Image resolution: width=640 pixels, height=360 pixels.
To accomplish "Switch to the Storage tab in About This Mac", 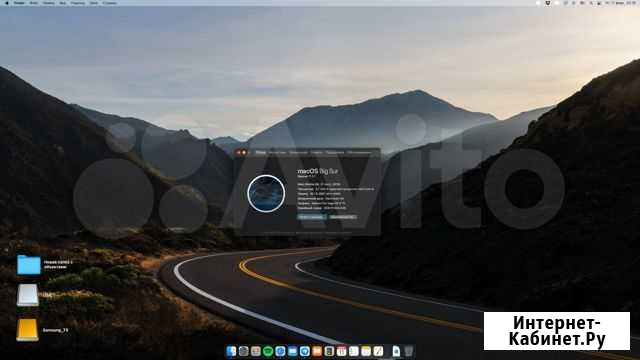I will point(298,153).
